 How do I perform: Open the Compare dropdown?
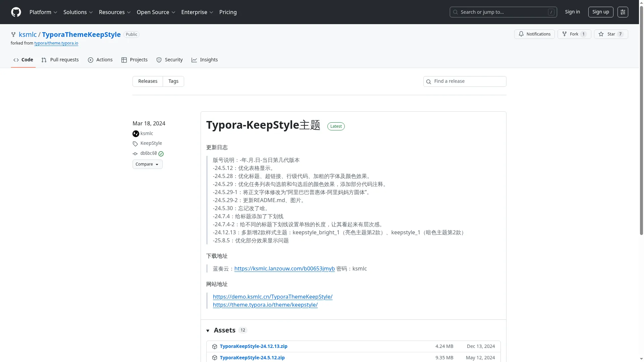147,164
